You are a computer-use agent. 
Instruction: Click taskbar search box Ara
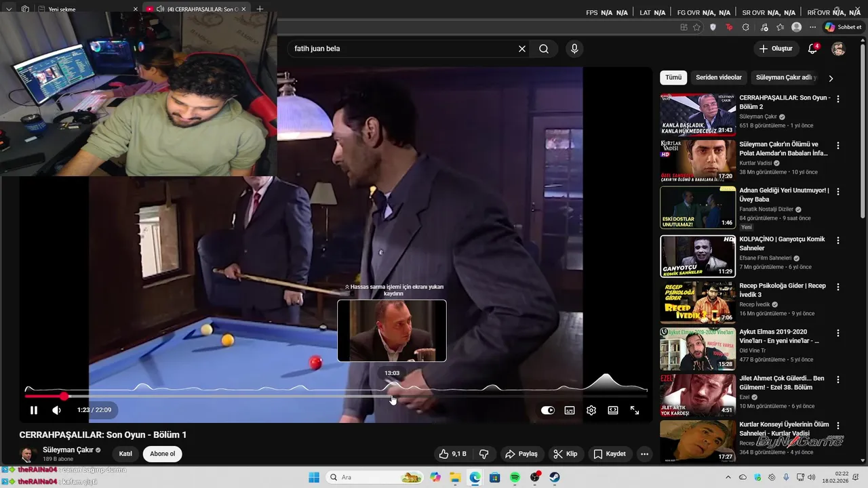(373, 477)
